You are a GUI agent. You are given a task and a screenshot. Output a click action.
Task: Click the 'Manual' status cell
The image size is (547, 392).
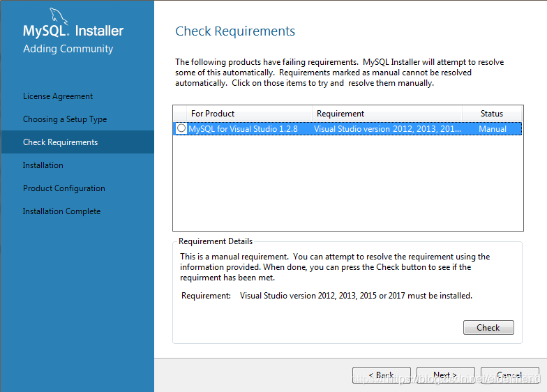tap(493, 129)
